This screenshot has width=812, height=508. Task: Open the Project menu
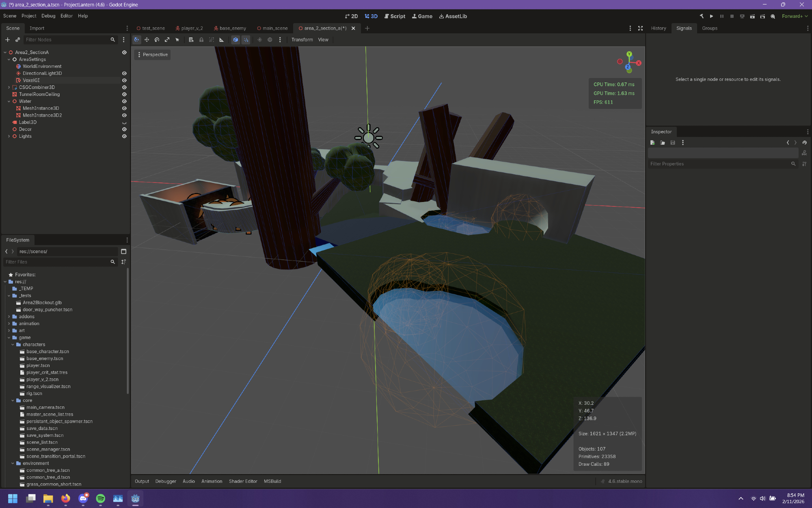29,16
